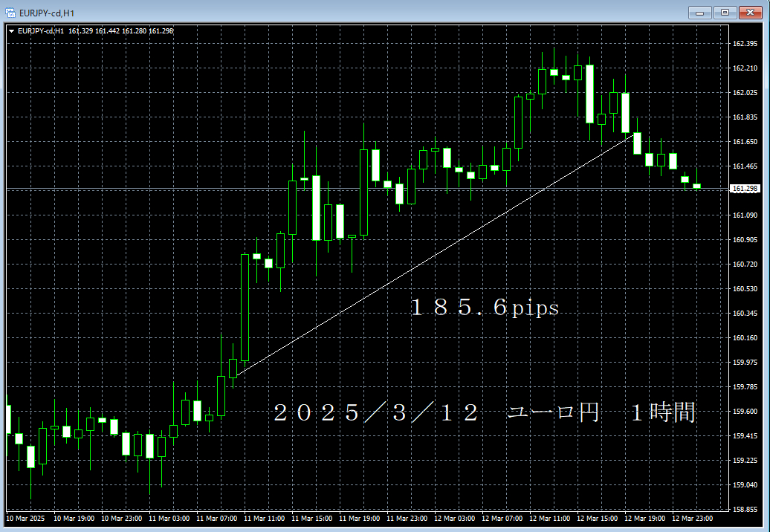Click the 161.650 price scale label

point(745,142)
